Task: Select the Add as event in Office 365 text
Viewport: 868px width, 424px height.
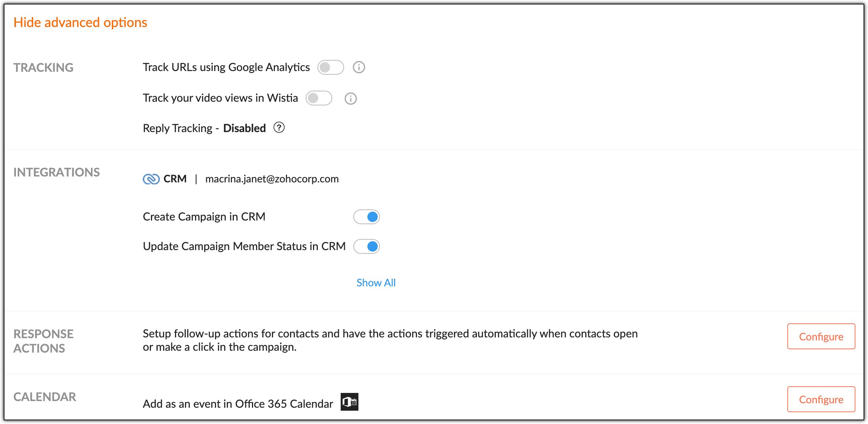Action: tap(238, 404)
